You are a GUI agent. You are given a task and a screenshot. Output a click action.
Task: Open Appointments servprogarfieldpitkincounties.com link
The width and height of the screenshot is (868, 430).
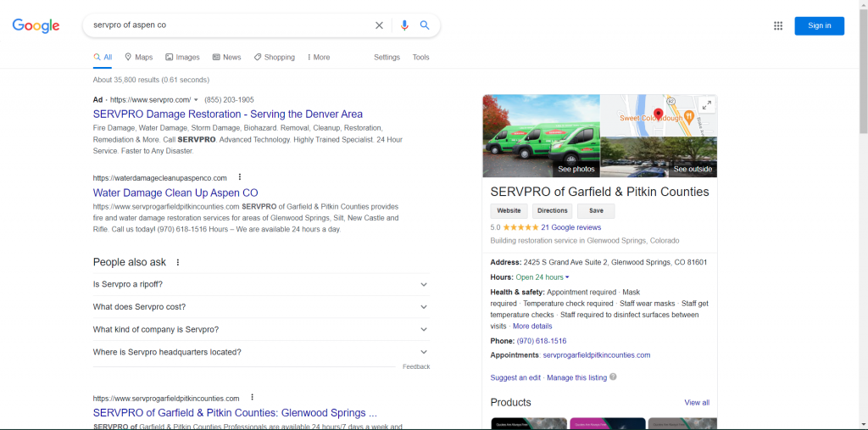pos(597,355)
